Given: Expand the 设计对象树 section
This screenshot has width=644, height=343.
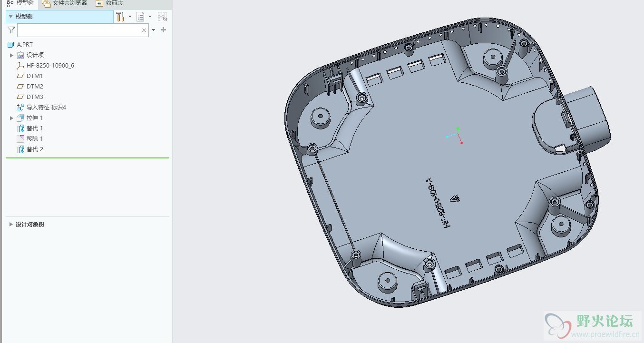Looking at the screenshot, I should [x=11, y=225].
